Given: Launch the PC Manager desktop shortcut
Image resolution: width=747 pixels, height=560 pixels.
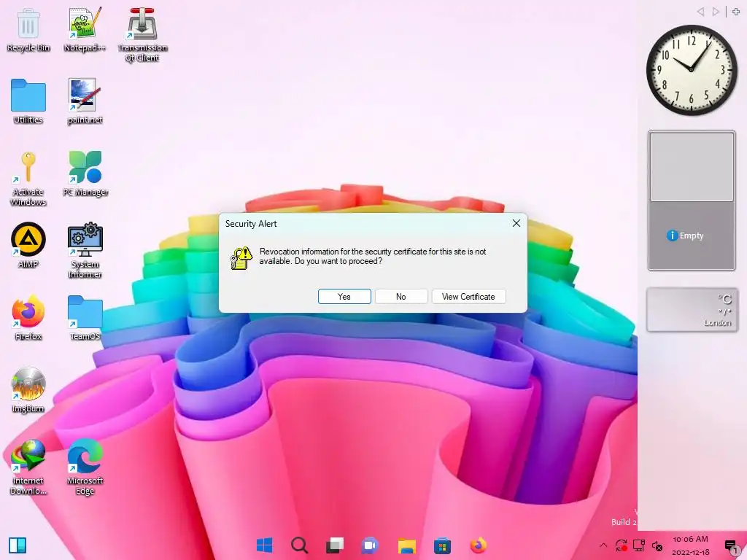Looking at the screenshot, I should click(x=85, y=173).
